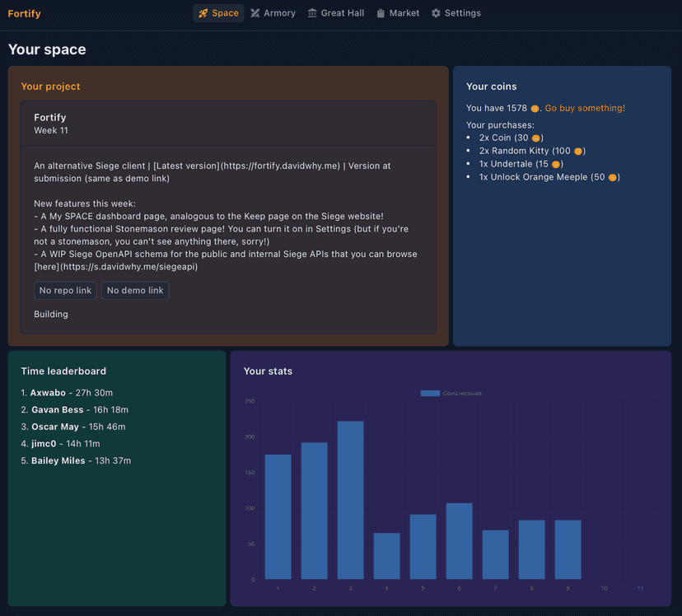Click the Great Hall building icon
The image size is (682, 616).
point(312,13)
